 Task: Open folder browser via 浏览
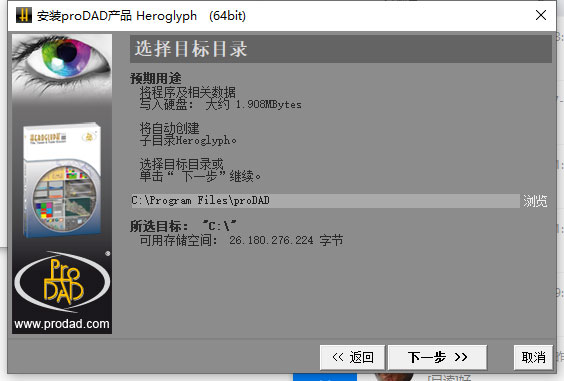[x=535, y=201]
